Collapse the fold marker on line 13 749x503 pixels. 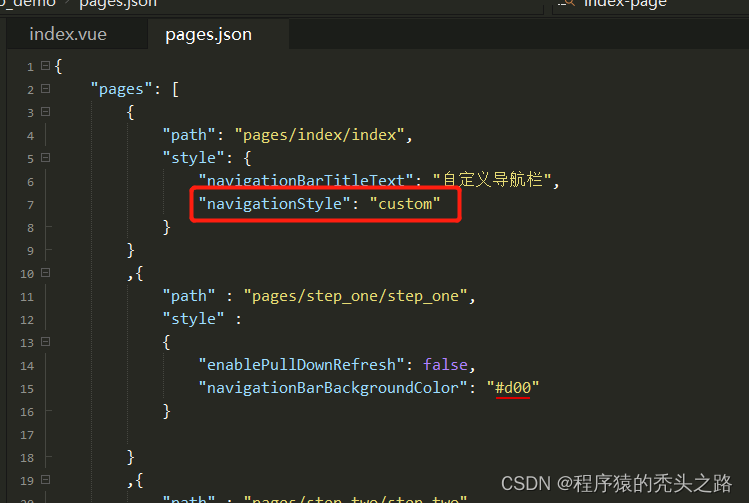(x=45, y=342)
